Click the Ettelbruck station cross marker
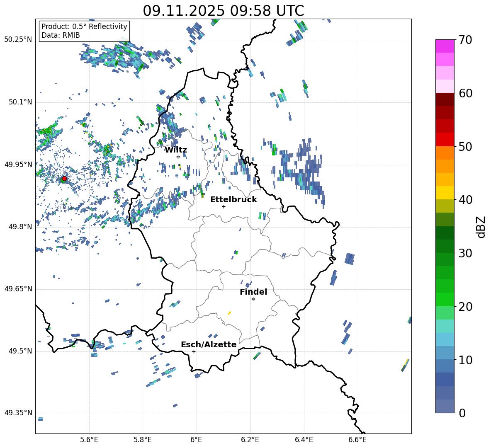This screenshot has width=491, height=448. [x=224, y=206]
